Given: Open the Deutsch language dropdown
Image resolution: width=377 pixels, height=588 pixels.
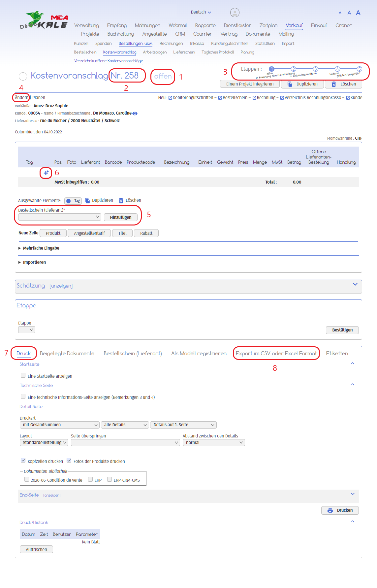Looking at the screenshot, I should click(201, 12).
